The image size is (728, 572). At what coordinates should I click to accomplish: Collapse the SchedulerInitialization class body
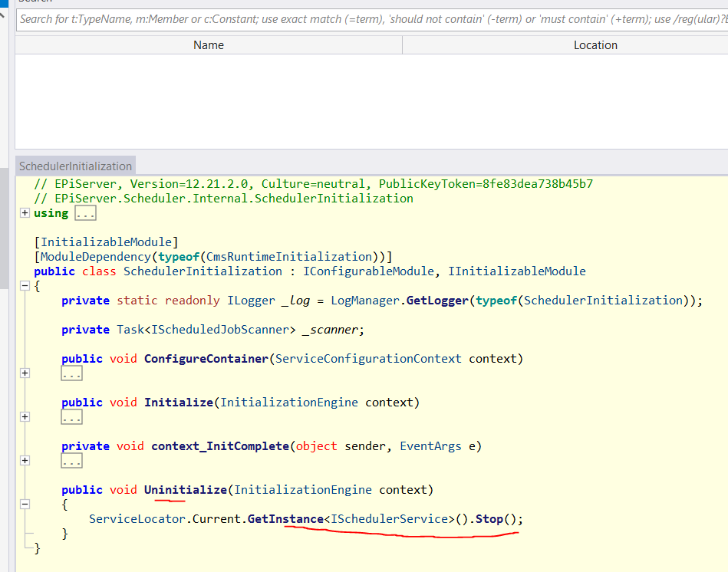coord(25,286)
